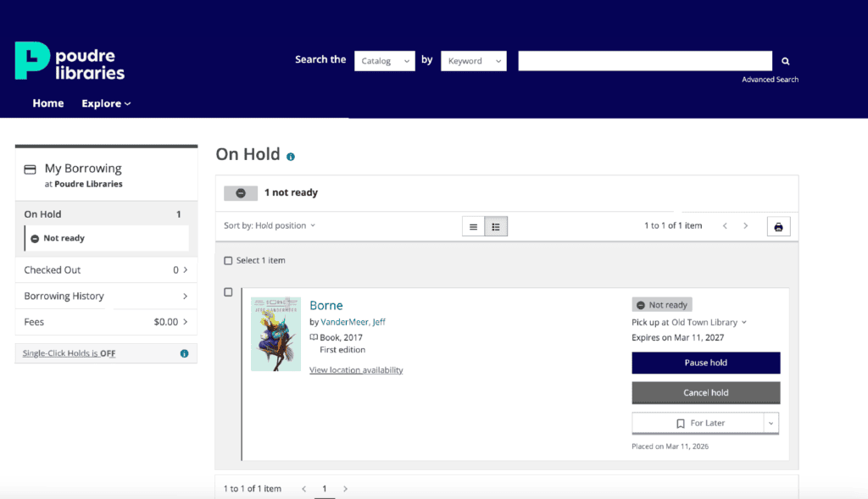868x499 pixels.
Task: Go to Home in navigation bar
Action: coord(48,103)
